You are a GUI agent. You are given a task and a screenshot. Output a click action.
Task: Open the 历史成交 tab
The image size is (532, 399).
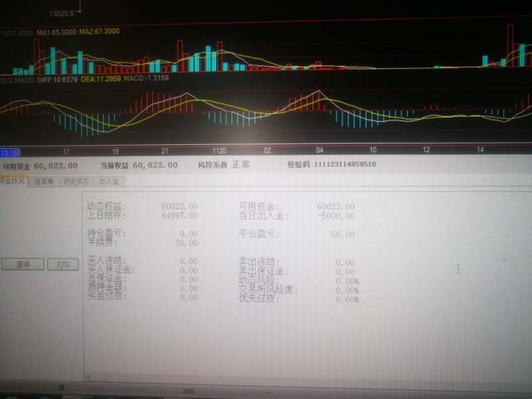pyautogui.click(x=76, y=182)
